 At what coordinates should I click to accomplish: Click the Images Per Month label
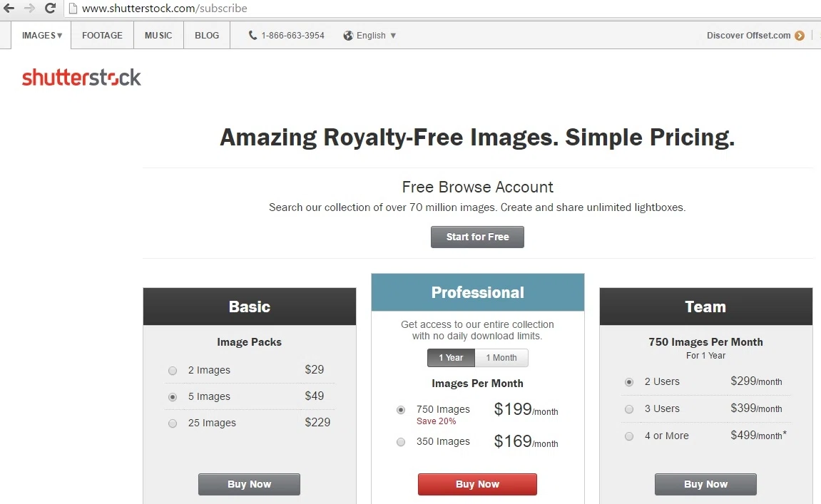[477, 383]
